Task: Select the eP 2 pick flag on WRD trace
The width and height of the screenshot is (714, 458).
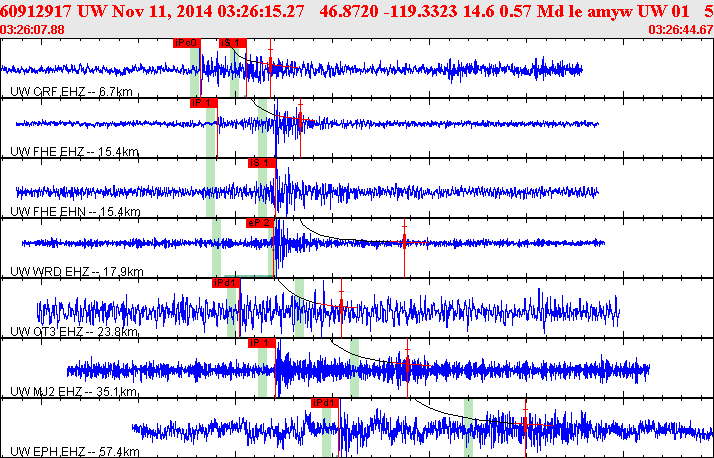Action: 260,223
